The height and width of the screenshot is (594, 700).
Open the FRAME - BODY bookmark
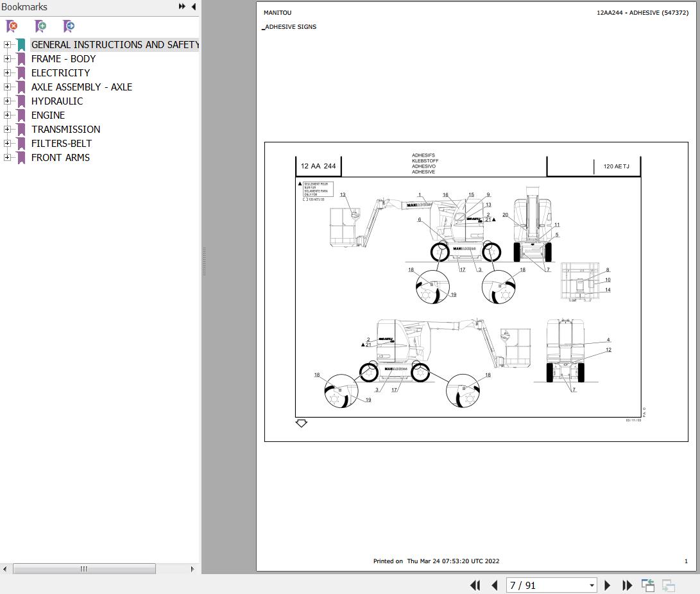pos(64,59)
